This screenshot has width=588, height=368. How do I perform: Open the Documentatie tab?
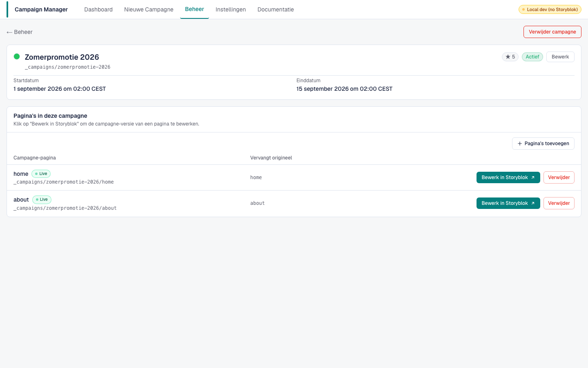click(276, 9)
